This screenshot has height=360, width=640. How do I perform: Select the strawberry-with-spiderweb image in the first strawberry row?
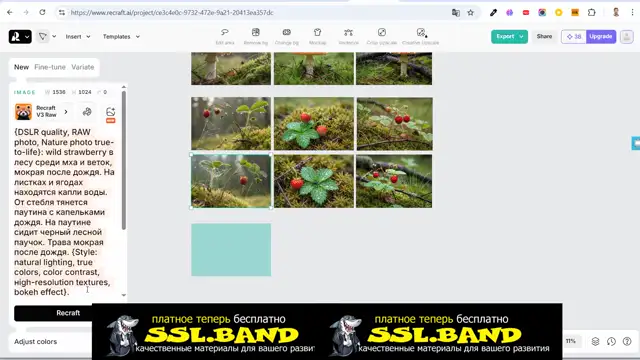[231, 123]
